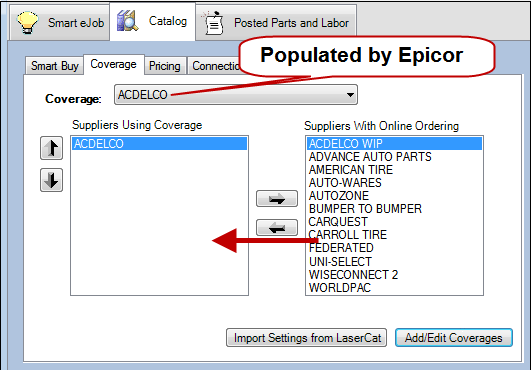Select the Coverage sub-tab
Image resolution: width=531 pixels, height=370 pixels.
tap(114, 64)
